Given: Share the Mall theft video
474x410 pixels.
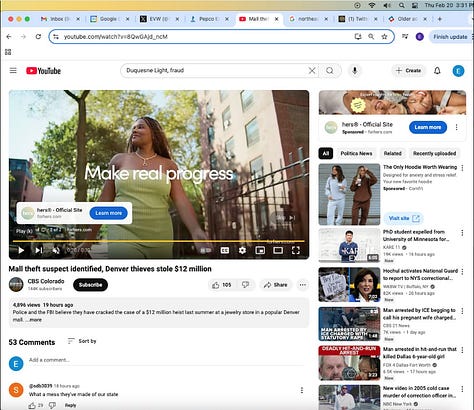Looking at the screenshot, I should (276, 285).
